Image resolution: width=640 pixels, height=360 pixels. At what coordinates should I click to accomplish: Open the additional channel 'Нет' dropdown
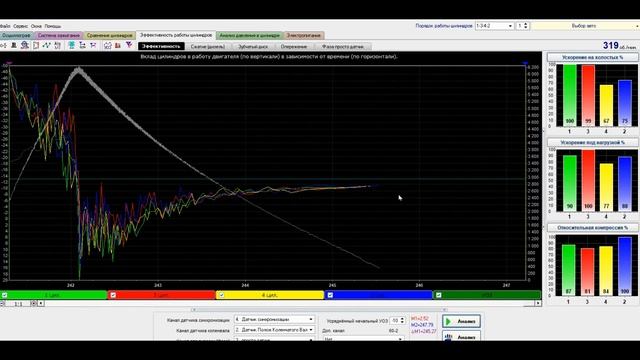[363, 339]
